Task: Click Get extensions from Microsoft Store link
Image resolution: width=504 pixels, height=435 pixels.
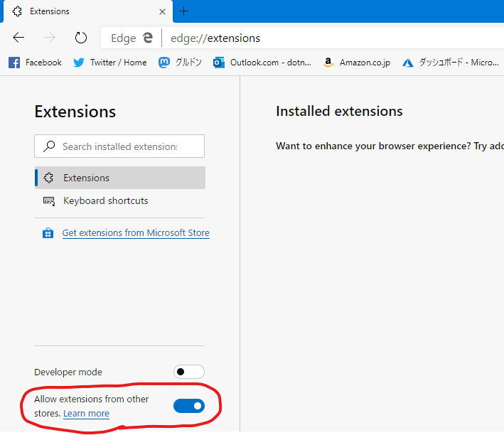Action: pyautogui.click(x=136, y=232)
